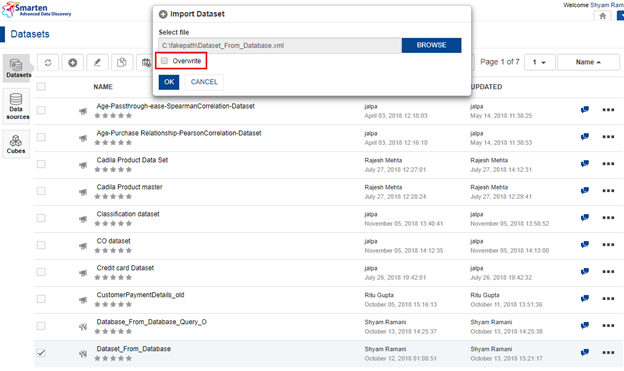The image size is (624, 371).
Task: Click the add new dataset plus icon
Action: click(x=72, y=62)
